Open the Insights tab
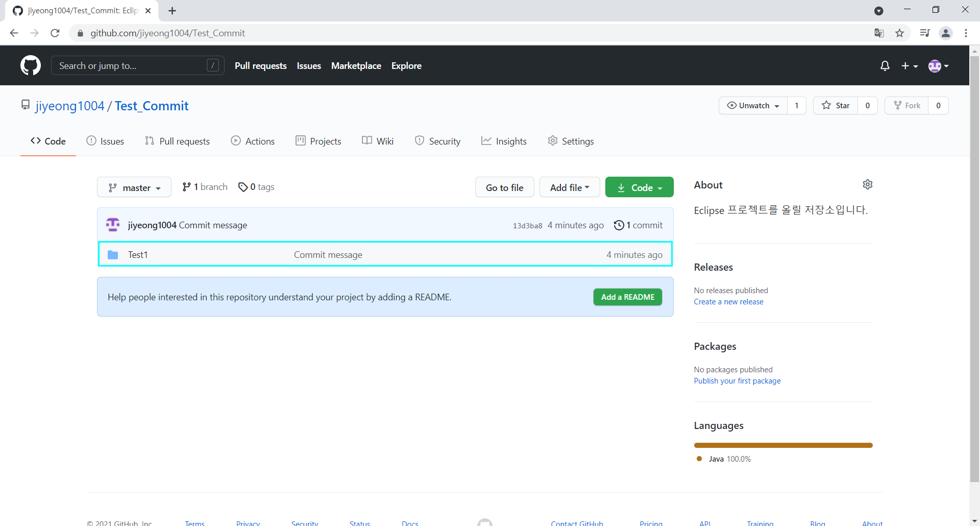Viewport: 980px width, 526px height. [x=504, y=141]
